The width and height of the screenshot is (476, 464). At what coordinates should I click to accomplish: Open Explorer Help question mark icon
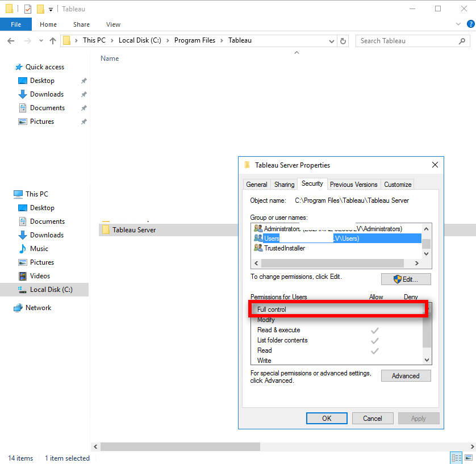[x=470, y=24]
